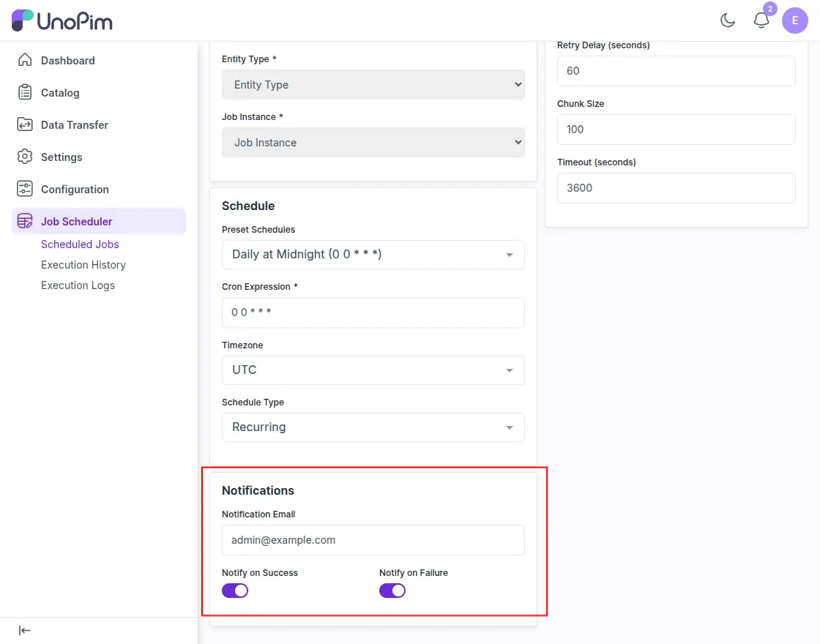Open user avatar E menu
The image size is (820, 644).
[x=794, y=20]
